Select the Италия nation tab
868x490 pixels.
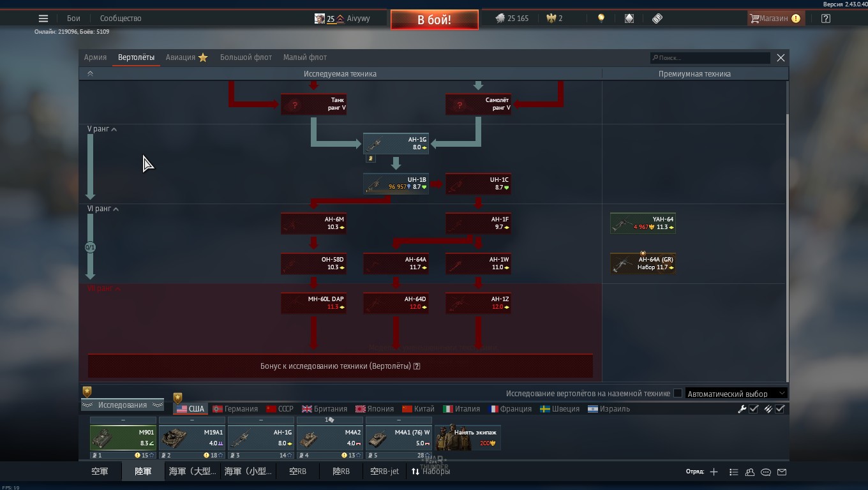(x=462, y=409)
